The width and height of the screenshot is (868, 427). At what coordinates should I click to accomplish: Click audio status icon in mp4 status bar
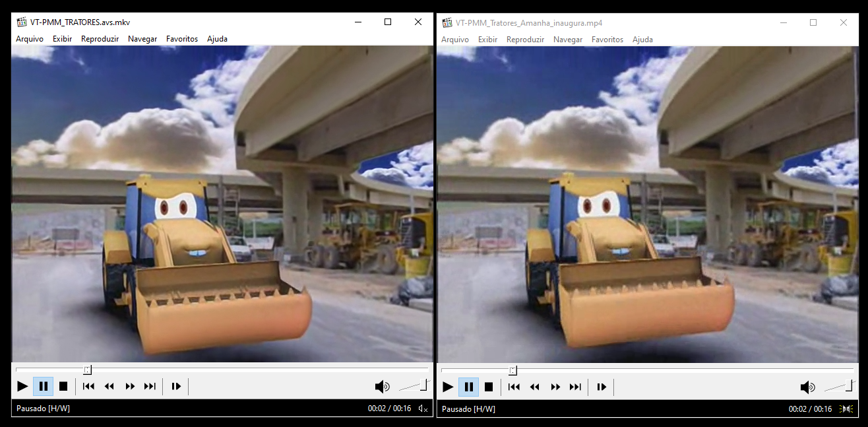846,409
